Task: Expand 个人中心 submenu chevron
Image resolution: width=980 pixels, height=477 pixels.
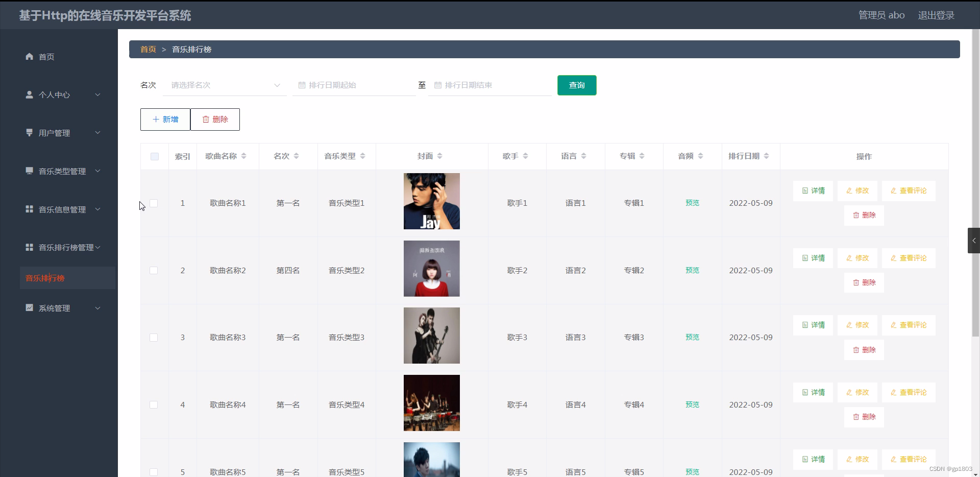Action: tap(97, 94)
